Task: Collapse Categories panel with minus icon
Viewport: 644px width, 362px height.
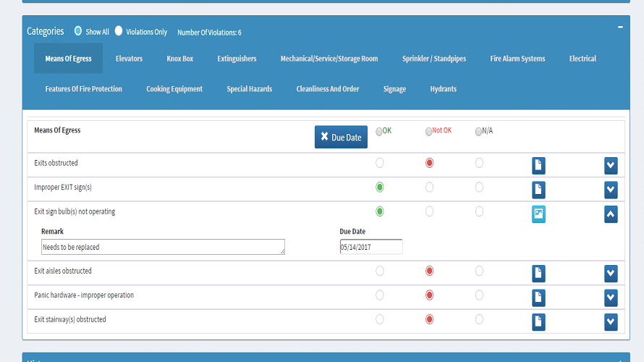Action: tap(620, 27)
